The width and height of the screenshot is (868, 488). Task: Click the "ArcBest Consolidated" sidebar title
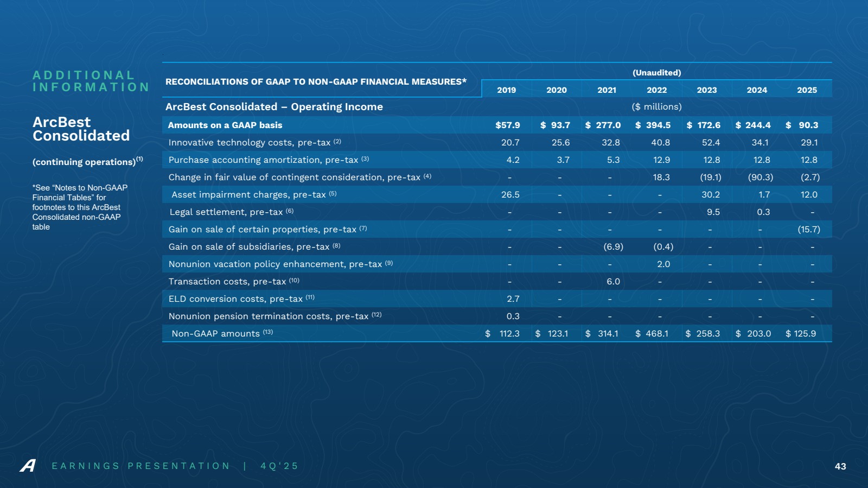click(81, 129)
